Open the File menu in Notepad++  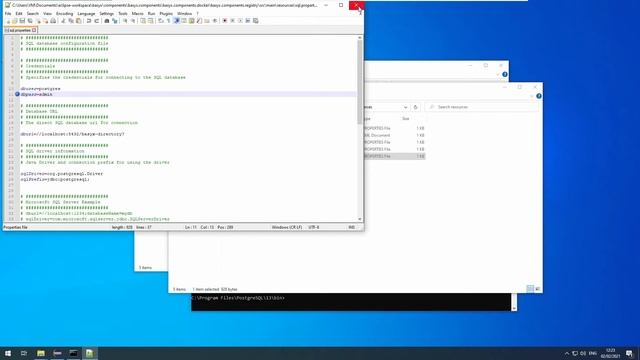(8, 13)
